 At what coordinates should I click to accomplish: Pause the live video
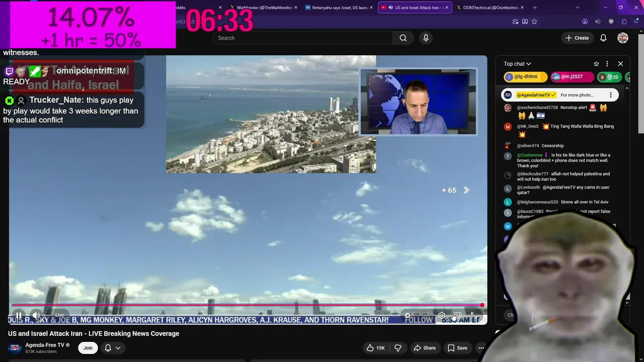(19, 315)
